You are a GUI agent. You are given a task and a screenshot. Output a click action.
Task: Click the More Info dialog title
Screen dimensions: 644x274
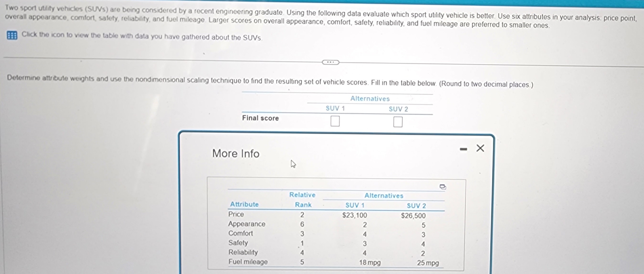click(x=235, y=153)
